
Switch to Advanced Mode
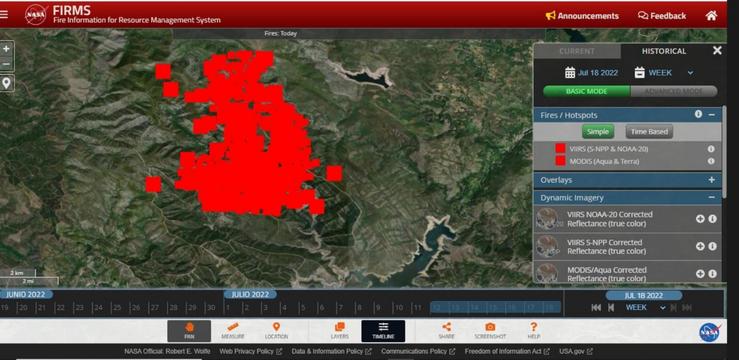[x=673, y=91]
